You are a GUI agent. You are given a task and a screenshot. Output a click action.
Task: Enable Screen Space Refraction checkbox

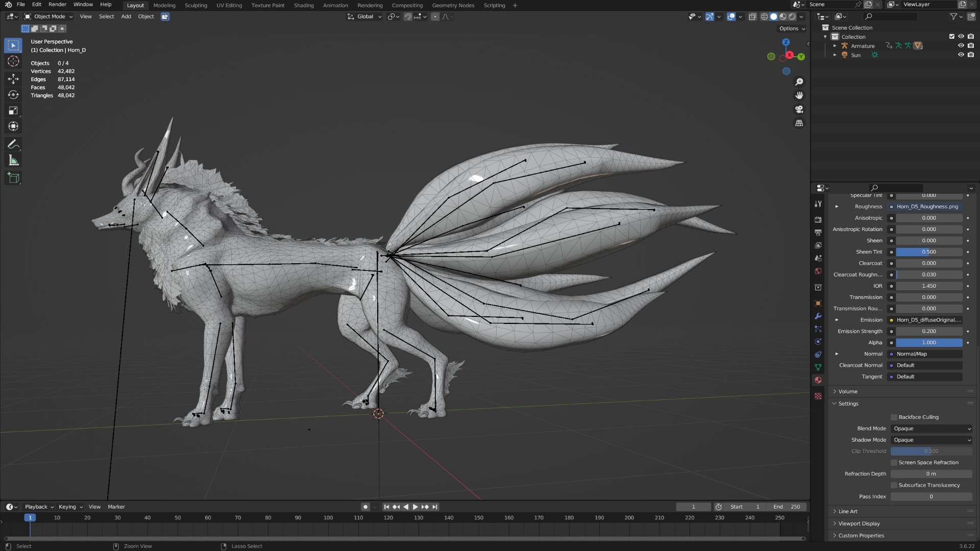[894, 463]
